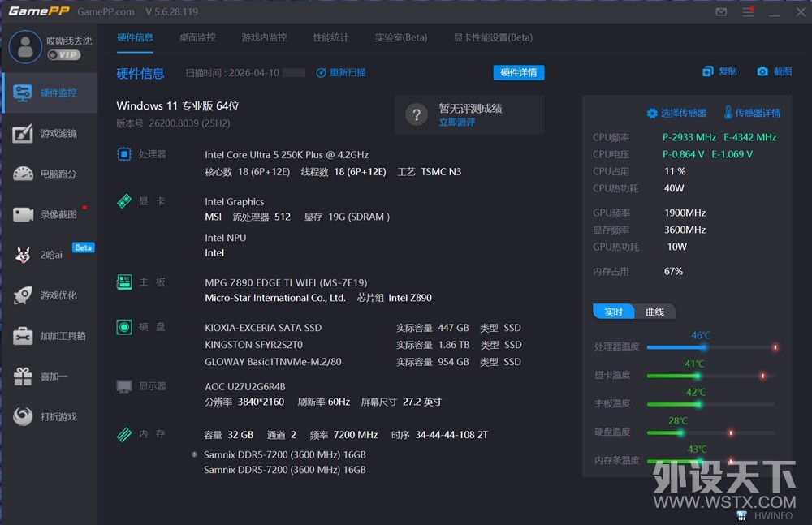812x525 pixels.
Task: Switch to 硬件信息 tab
Action: coord(135,37)
